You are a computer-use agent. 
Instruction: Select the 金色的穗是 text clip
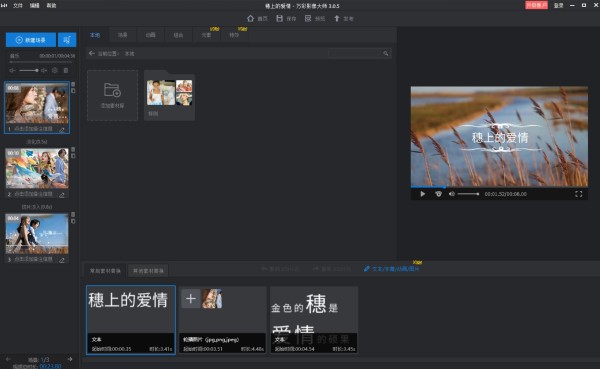point(314,320)
